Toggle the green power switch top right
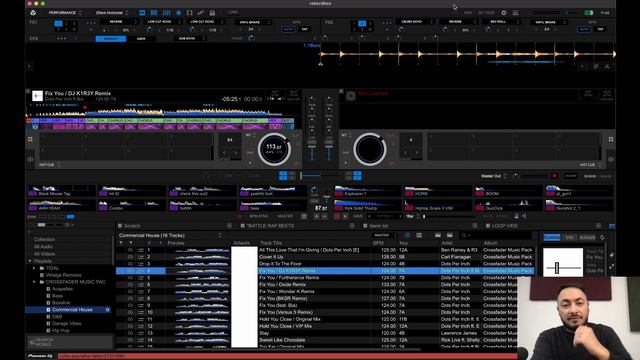Viewport: 640px width, 360px height. pyautogui.click(x=589, y=13)
